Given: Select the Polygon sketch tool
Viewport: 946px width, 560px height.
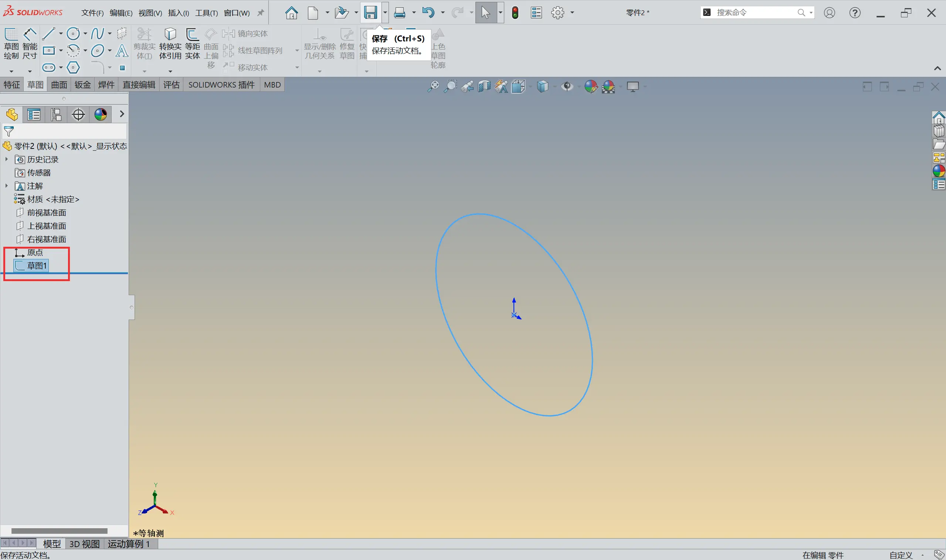Looking at the screenshot, I should (x=73, y=68).
